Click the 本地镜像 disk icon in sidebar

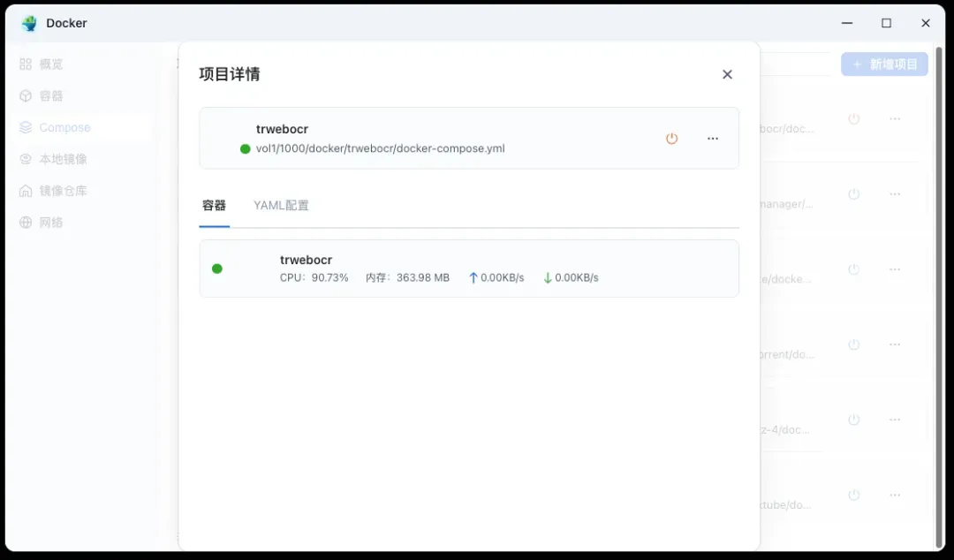click(x=26, y=159)
